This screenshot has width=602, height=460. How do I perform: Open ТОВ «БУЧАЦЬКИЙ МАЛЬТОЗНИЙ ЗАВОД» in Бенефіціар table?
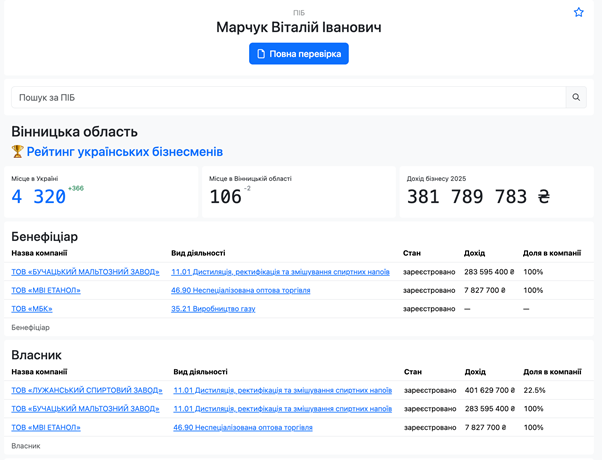(85, 272)
